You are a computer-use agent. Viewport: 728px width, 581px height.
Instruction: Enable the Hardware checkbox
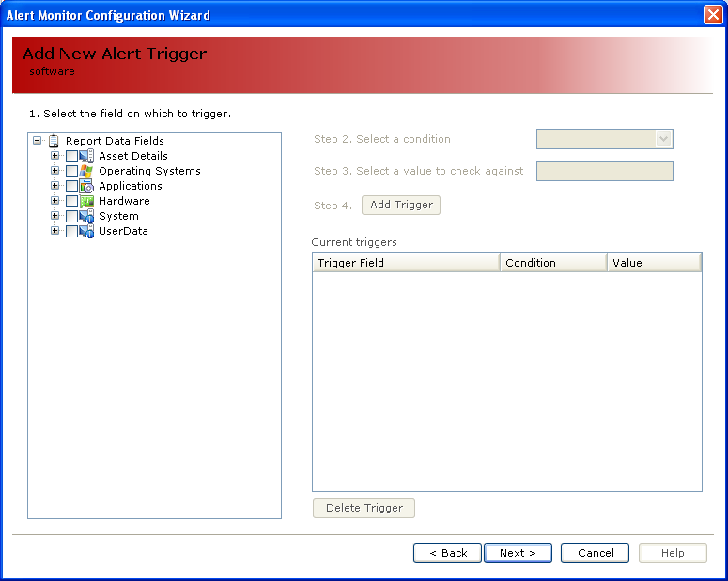coord(71,201)
